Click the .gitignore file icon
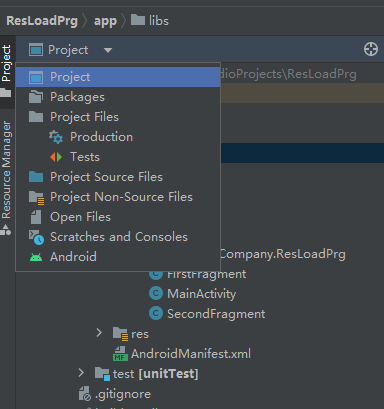The width and height of the screenshot is (384, 409). point(85,394)
